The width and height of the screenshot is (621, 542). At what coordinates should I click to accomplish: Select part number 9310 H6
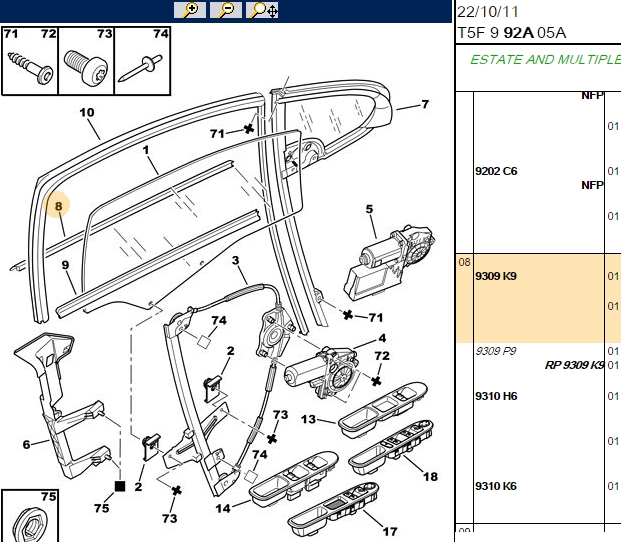tap(496, 396)
